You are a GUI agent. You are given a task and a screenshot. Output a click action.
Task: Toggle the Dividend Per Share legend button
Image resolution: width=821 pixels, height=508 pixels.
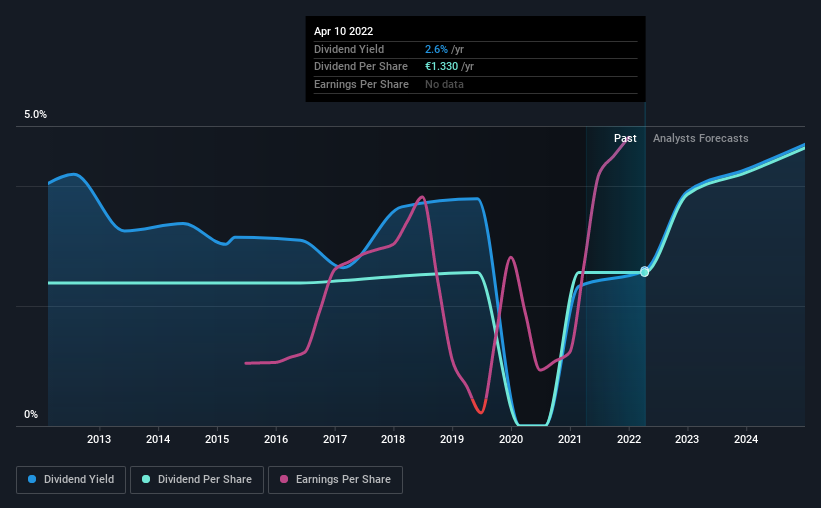197,480
